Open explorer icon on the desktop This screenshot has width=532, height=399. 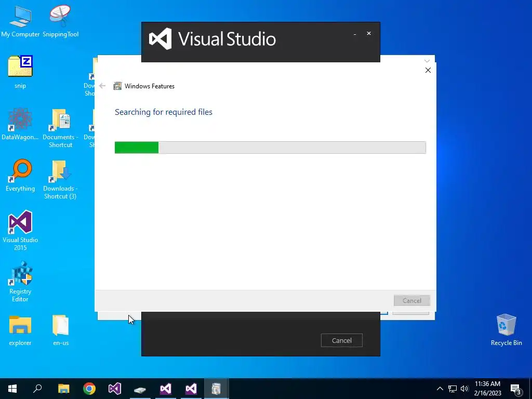tap(20, 330)
